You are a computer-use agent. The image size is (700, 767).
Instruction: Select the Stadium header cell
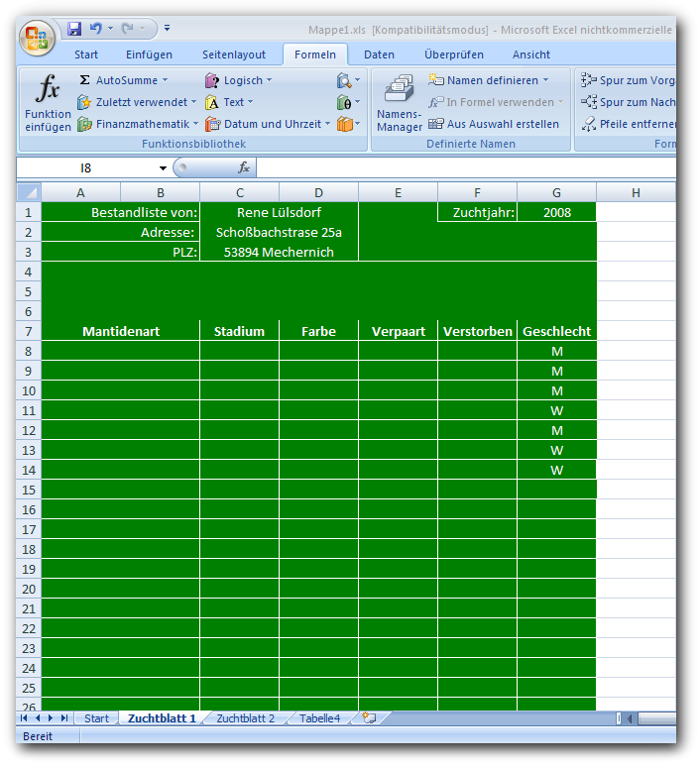click(x=239, y=331)
